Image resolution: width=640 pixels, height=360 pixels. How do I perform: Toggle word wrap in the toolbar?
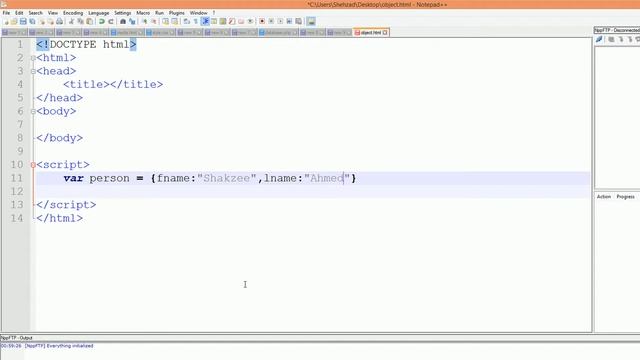pyautogui.click(x=187, y=21)
